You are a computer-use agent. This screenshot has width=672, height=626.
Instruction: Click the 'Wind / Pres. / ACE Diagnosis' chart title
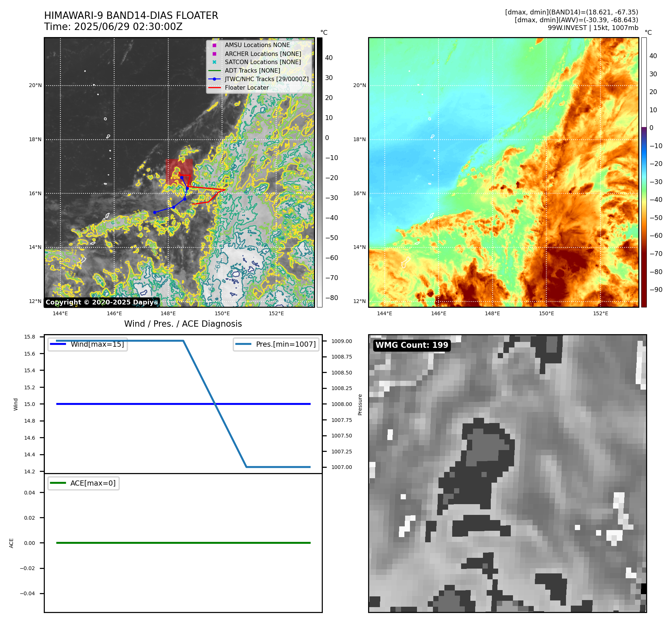click(x=183, y=324)
